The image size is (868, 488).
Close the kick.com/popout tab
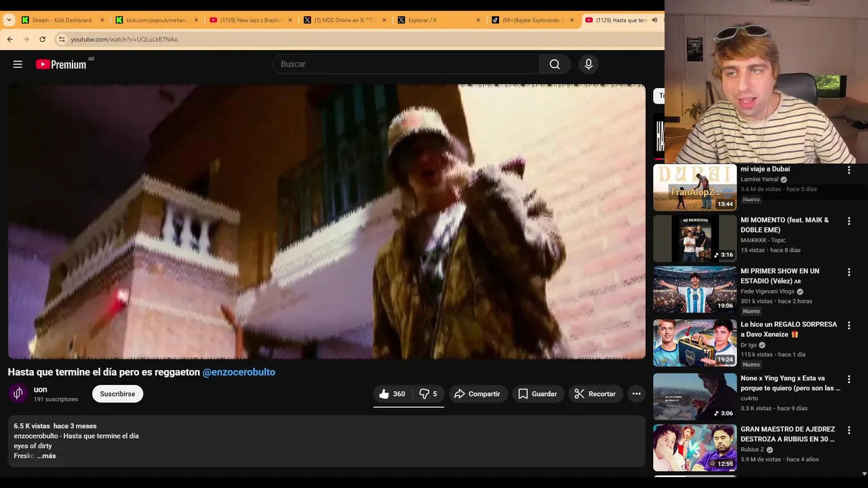(x=196, y=20)
